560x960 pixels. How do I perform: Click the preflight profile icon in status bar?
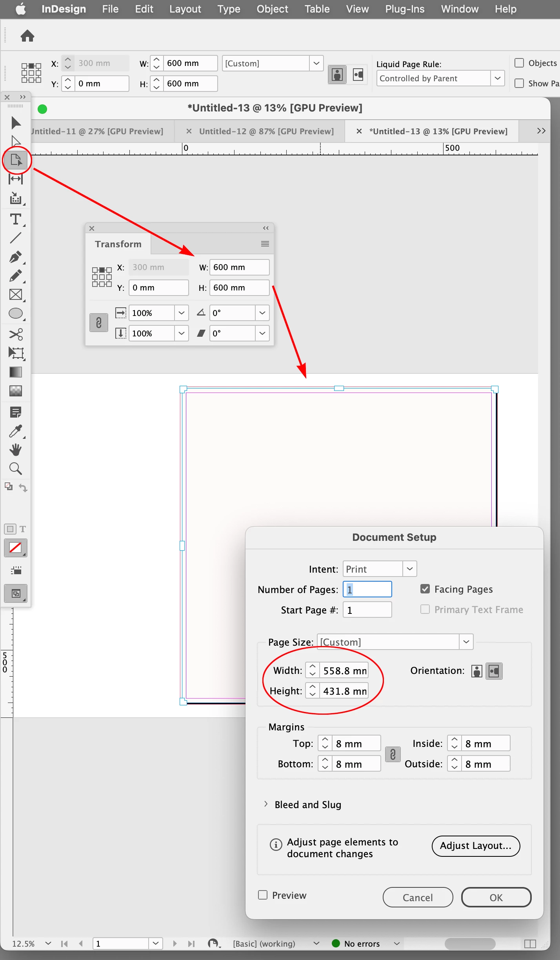click(x=214, y=944)
